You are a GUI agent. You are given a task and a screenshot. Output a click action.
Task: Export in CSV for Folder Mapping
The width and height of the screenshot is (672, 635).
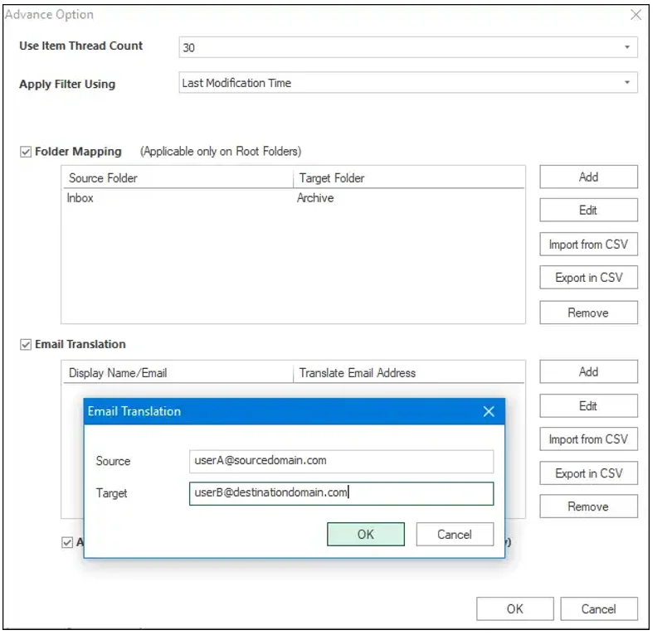(x=588, y=278)
